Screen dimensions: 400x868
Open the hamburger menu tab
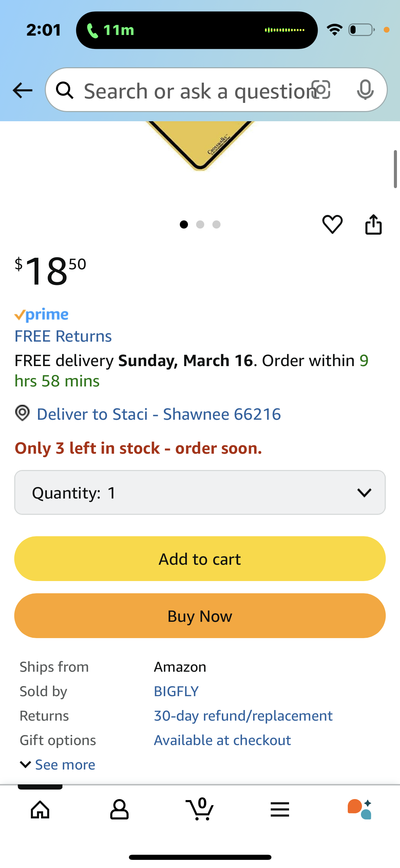pyautogui.click(x=280, y=810)
